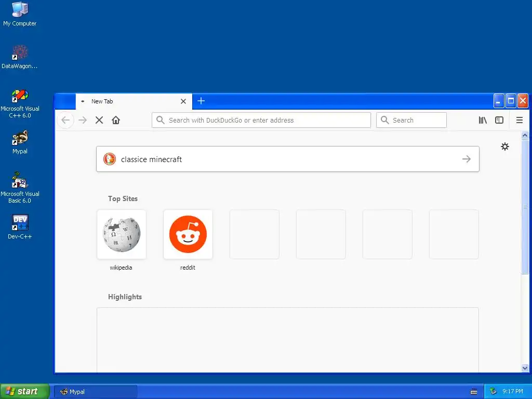532x399 pixels.
Task: Open the Mypal desktop shortcut
Action: (20, 142)
